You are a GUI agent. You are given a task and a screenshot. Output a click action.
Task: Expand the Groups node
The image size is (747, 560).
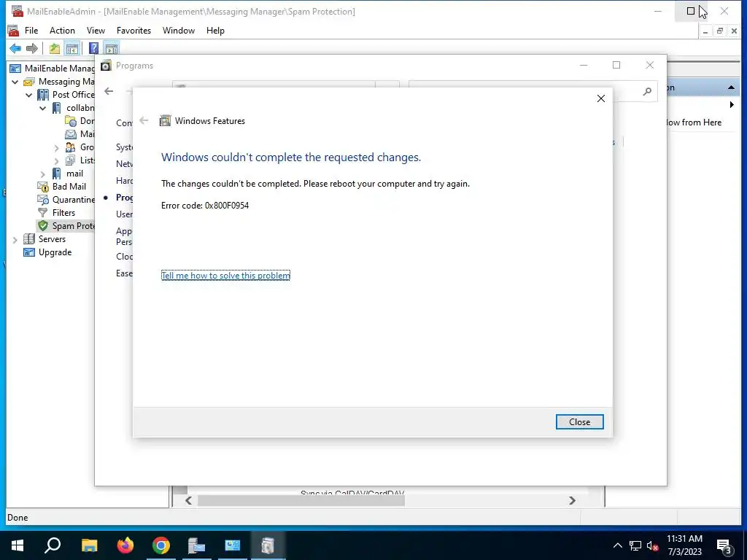(57, 147)
